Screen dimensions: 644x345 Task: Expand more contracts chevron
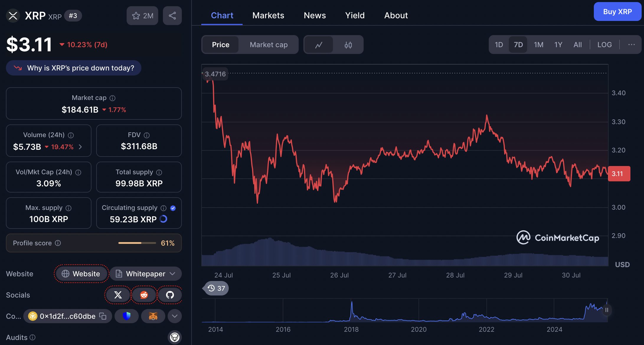coord(175,316)
